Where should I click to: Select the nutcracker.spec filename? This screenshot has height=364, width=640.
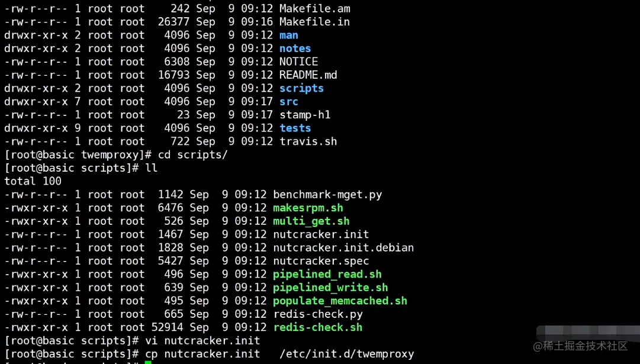[321, 261]
